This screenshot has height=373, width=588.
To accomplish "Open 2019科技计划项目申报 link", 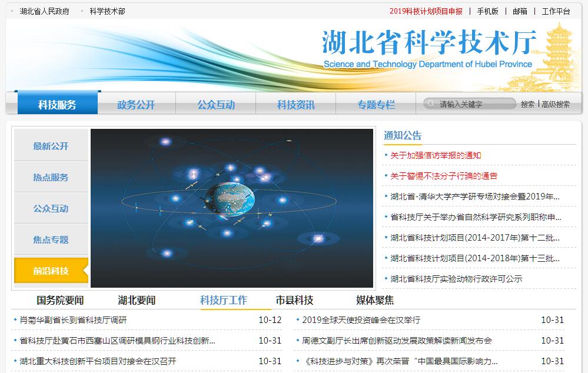I will [x=426, y=11].
